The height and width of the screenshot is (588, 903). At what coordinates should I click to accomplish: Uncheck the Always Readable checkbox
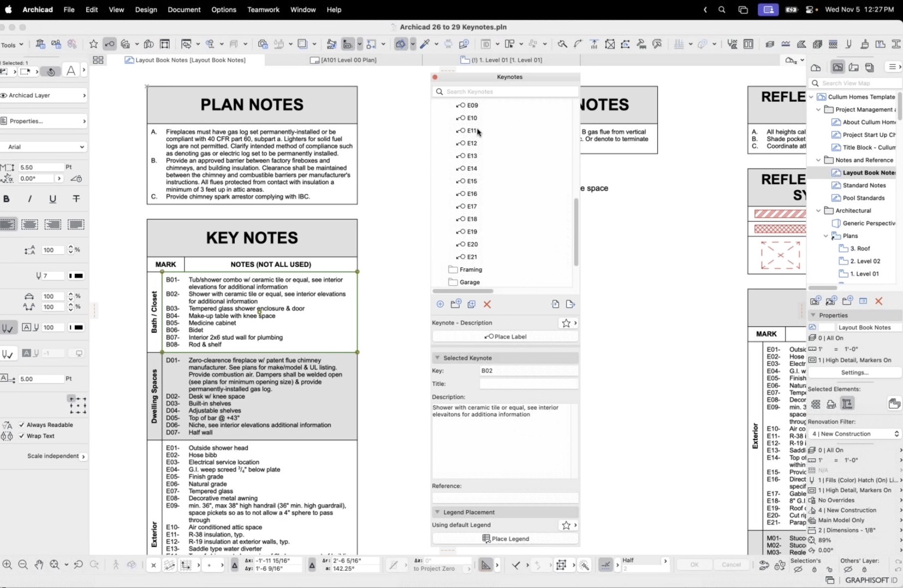coord(21,425)
